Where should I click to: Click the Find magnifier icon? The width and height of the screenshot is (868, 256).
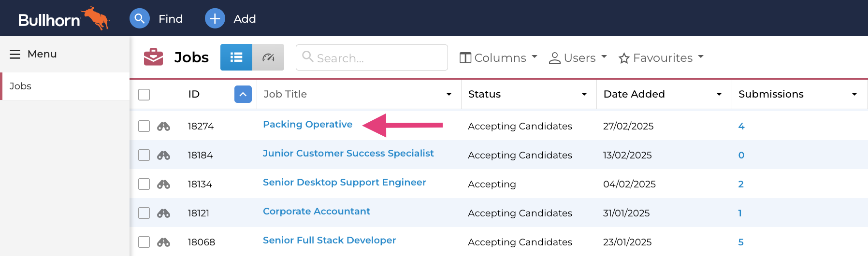tap(139, 19)
